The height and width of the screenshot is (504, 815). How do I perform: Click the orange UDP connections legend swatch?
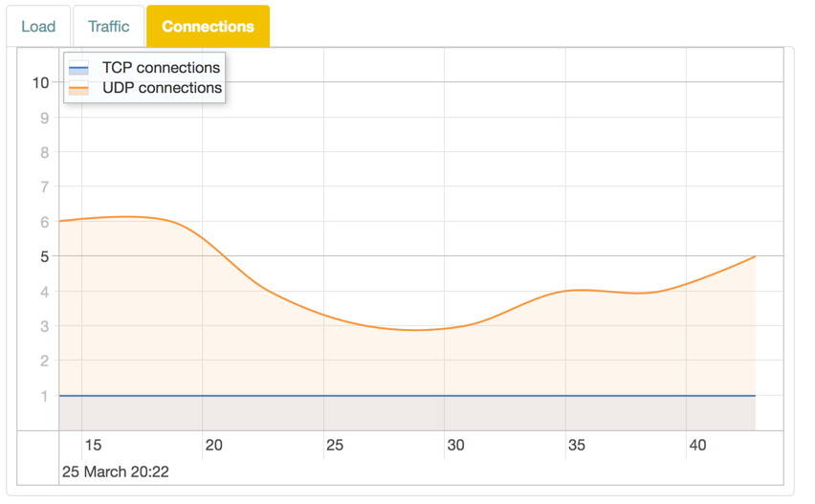pyautogui.click(x=78, y=89)
